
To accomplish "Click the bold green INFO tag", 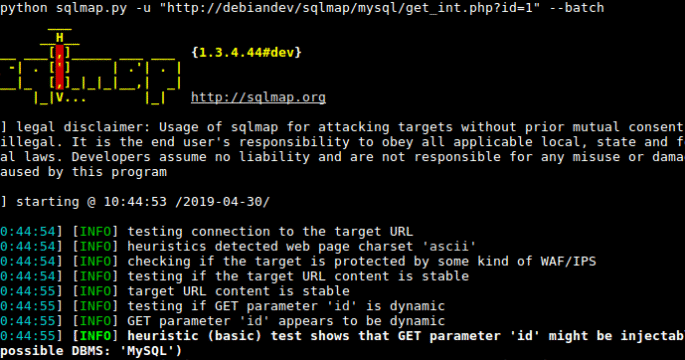I will coord(95,336).
